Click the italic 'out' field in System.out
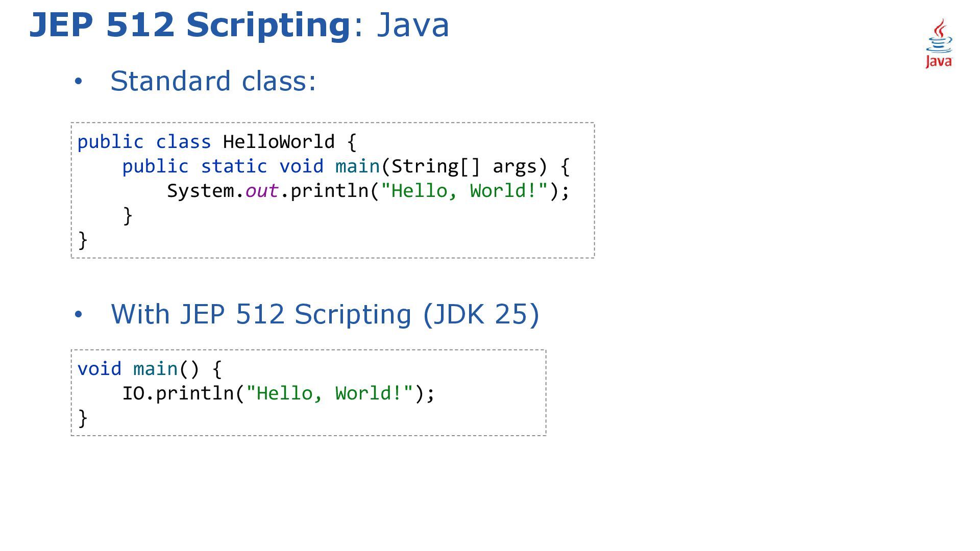Image resolution: width=980 pixels, height=551 pixels. (261, 190)
